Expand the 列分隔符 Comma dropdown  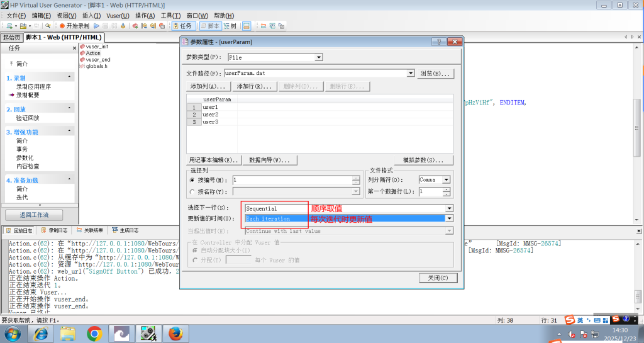click(447, 180)
